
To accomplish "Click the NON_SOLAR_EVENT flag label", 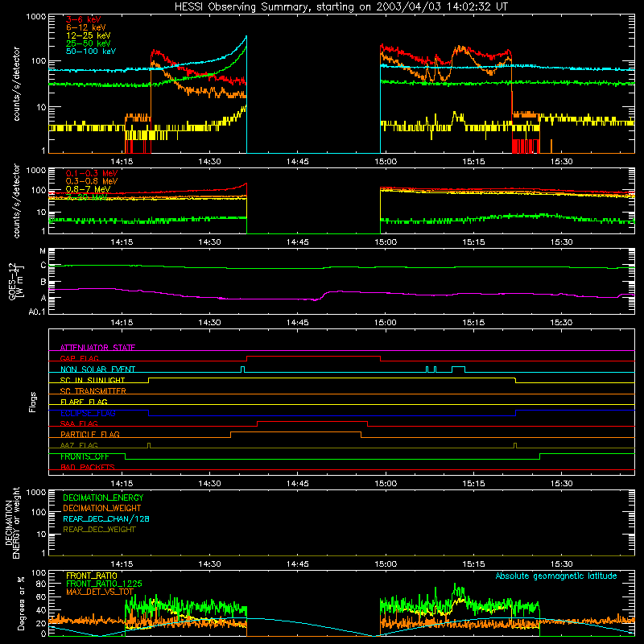I will point(97,369).
